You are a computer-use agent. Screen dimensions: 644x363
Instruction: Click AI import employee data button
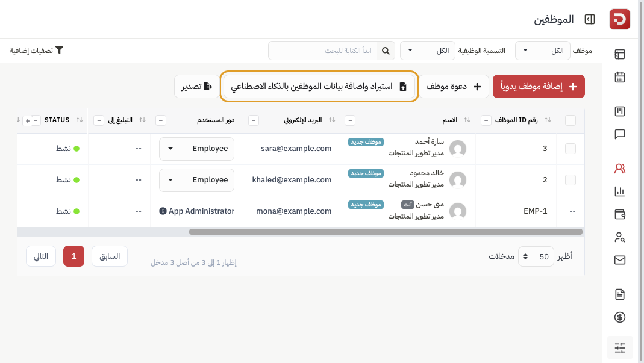[319, 86]
